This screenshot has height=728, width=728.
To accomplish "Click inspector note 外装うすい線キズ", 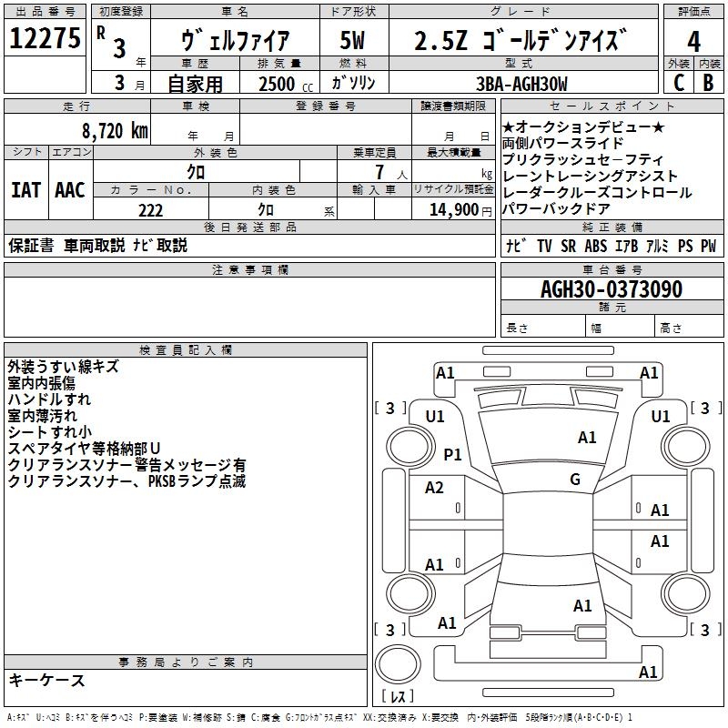I will point(63,367).
